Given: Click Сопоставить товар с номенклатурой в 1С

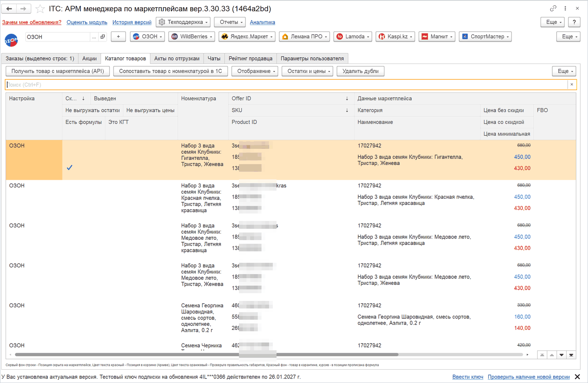Looking at the screenshot, I should pos(171,71).
